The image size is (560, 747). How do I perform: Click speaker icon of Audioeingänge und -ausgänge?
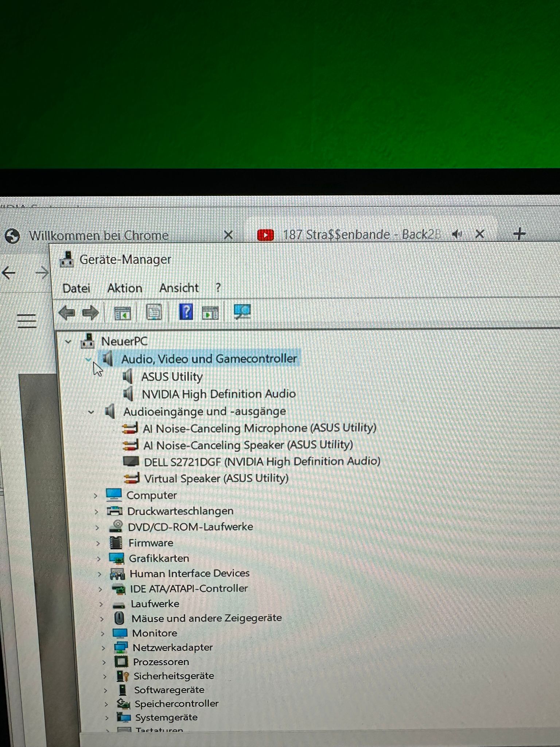[x=110, y=411]
